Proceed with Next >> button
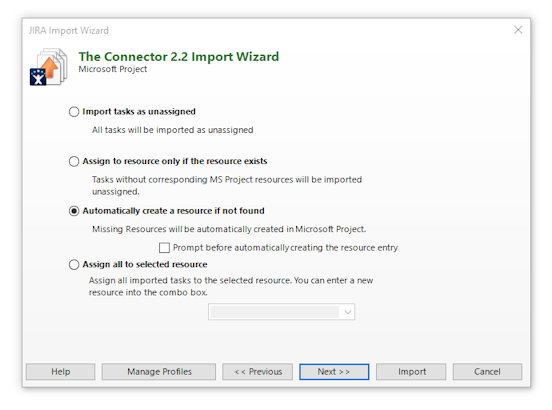The image size is (552, 410). pos(334,372)
